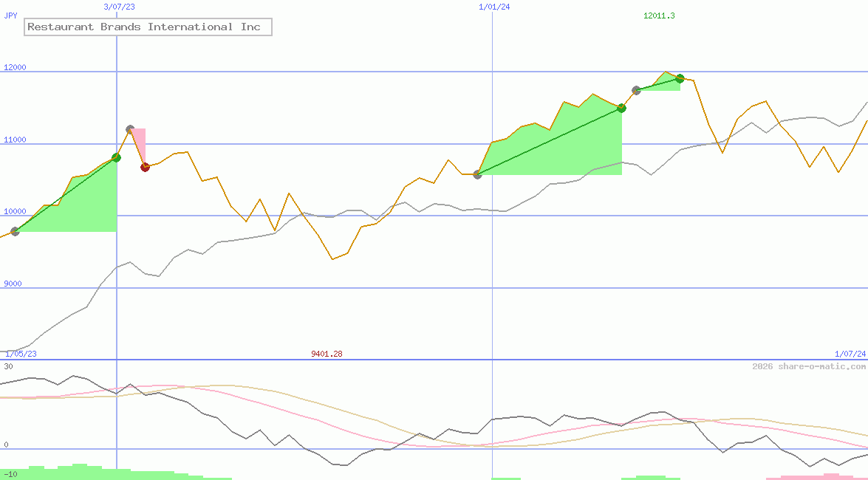Select the chart title Restaurant Brands International Inc
868x480 pixels.
click(x=143, y=27)
